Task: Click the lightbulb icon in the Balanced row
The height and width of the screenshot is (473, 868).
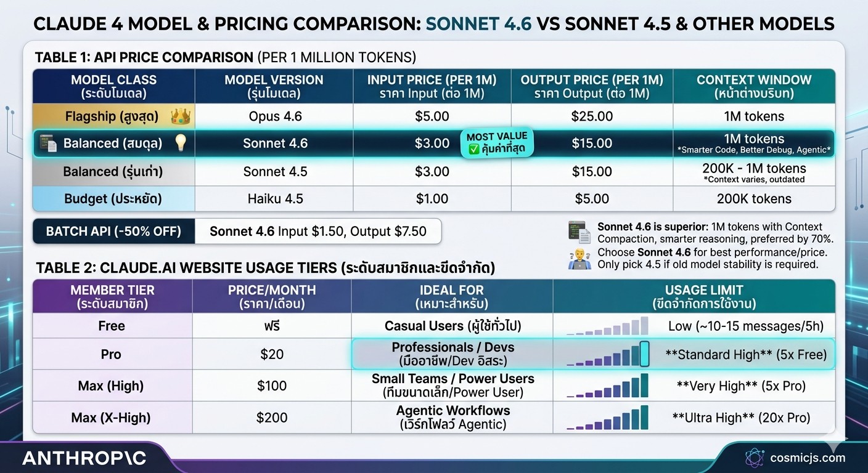Action: 180,143
